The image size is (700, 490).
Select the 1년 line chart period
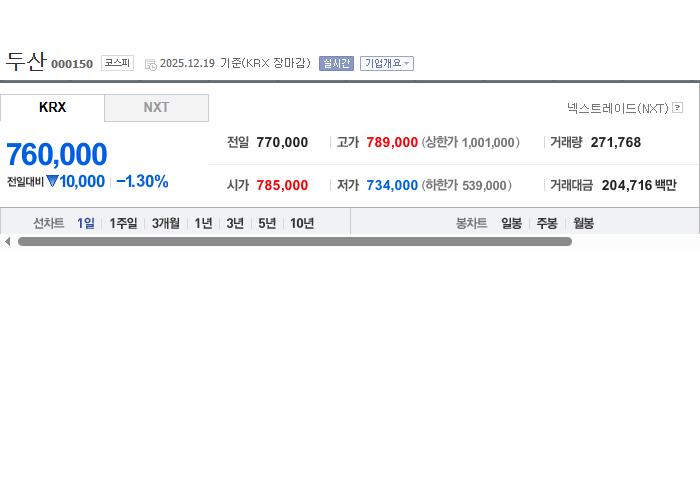[203, 223]
